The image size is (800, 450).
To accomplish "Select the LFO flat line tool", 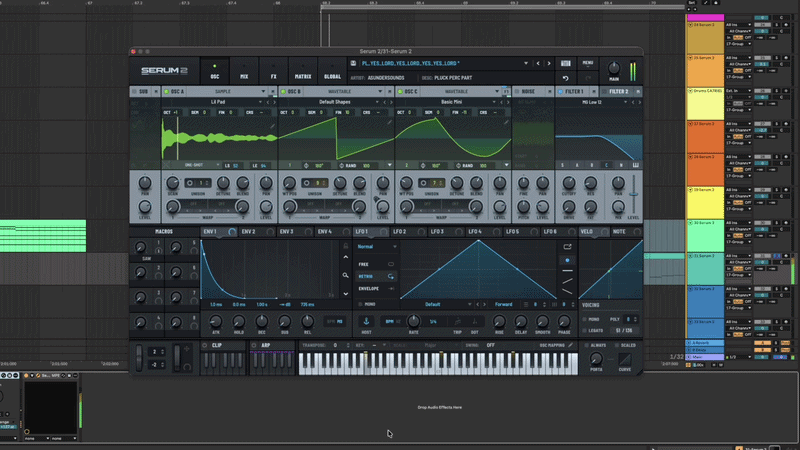I will (x=567, y=270).
